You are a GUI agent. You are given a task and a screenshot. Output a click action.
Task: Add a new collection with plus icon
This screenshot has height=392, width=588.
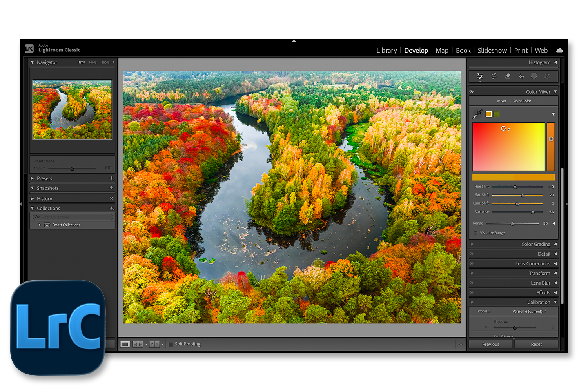(111, 208)
